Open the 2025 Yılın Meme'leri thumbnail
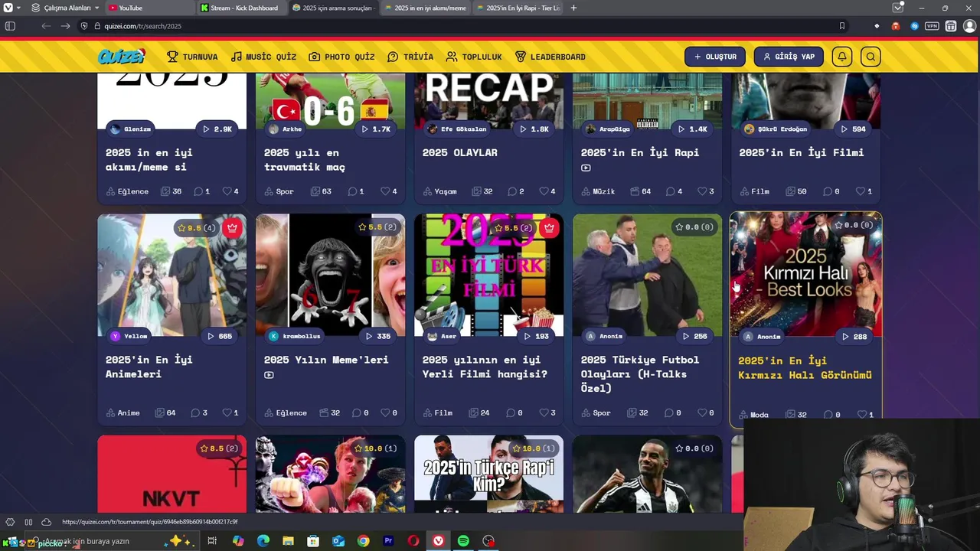Viewport: 980px width, 551px height. (330, 275)
